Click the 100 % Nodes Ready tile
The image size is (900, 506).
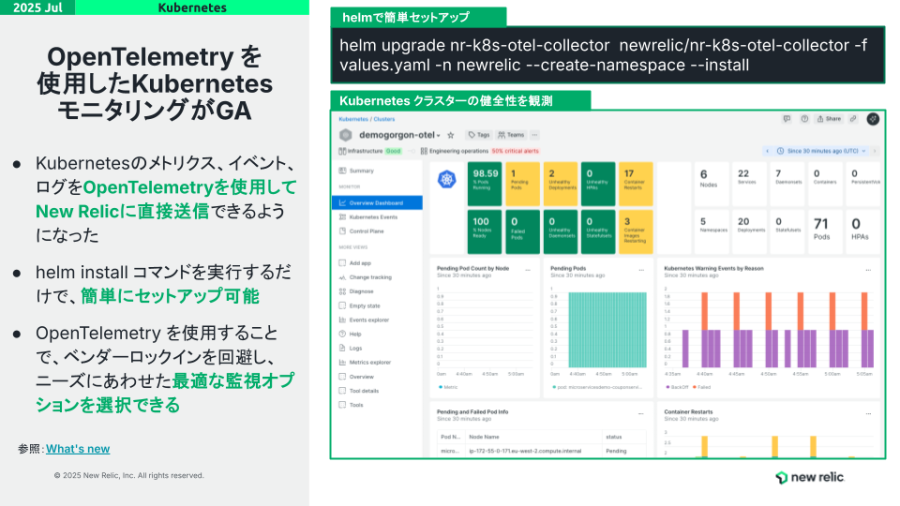484,232
